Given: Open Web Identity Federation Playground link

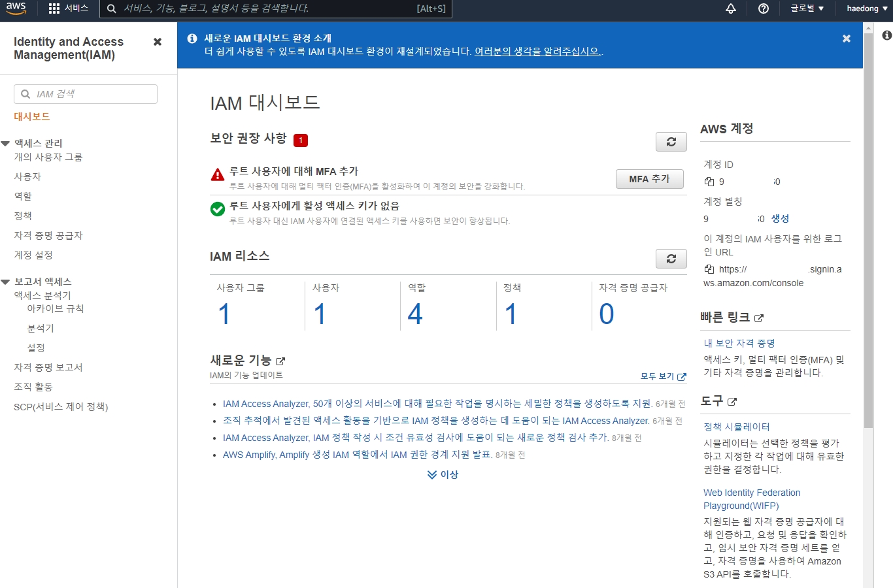Looking at the screenshot, I should coord(752,499).
